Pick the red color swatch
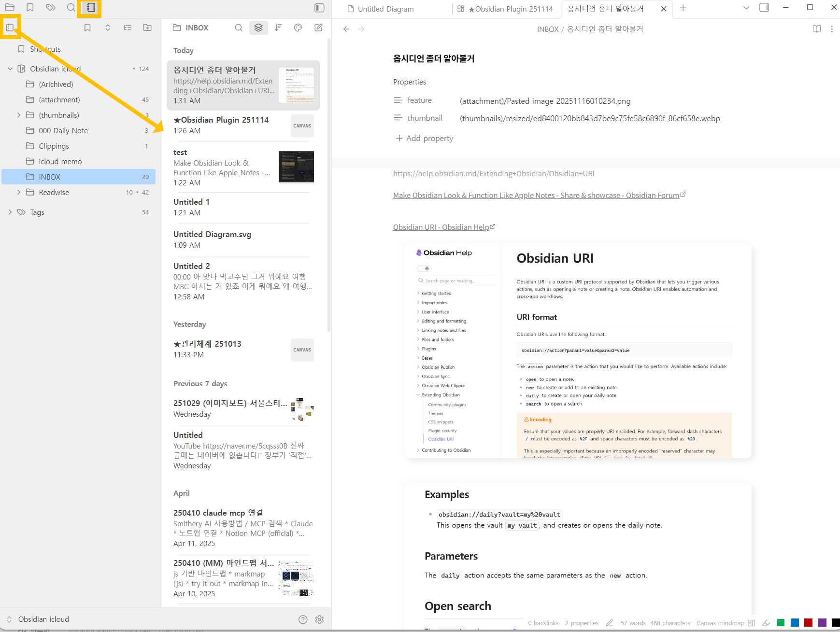840x632 pixels. click(808, 623)
